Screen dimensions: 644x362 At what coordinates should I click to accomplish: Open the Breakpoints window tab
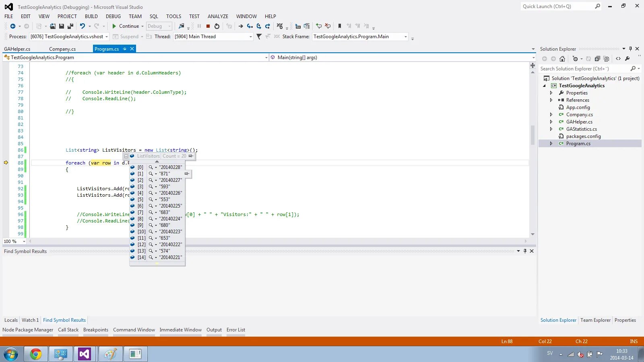point(96,330)
